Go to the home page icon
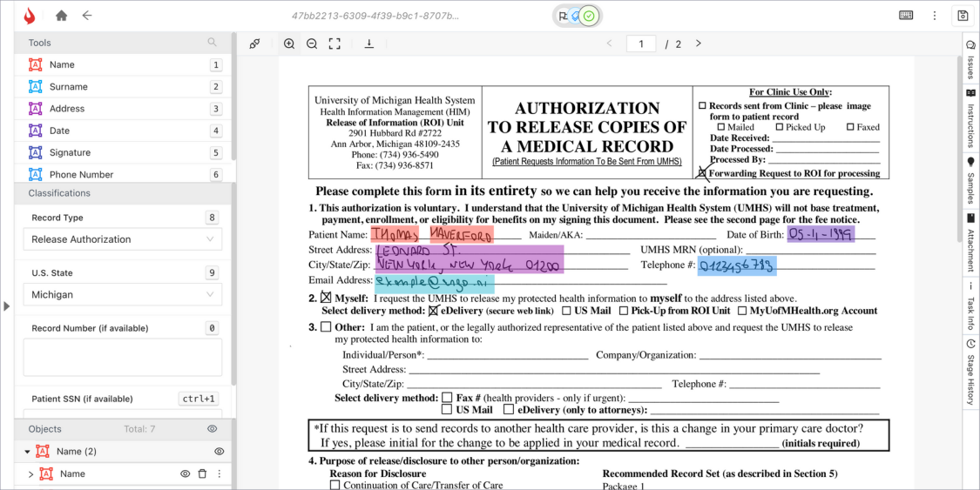 click(61, 16)
